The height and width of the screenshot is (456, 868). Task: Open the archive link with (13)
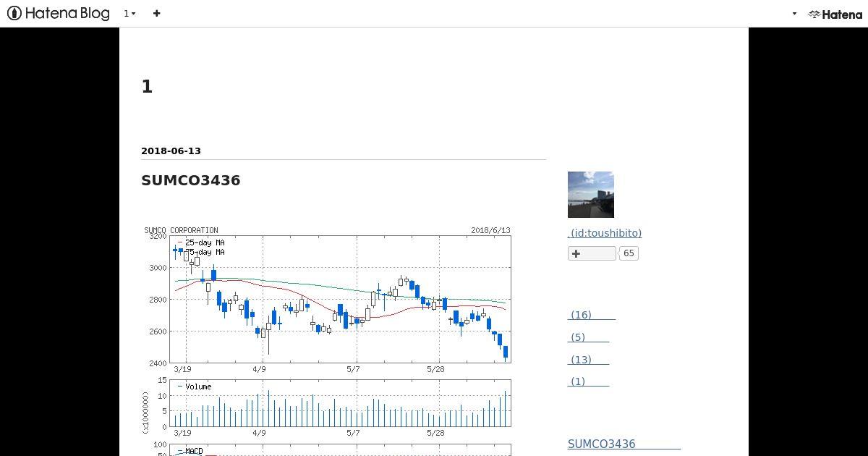[x=588, y=360]
